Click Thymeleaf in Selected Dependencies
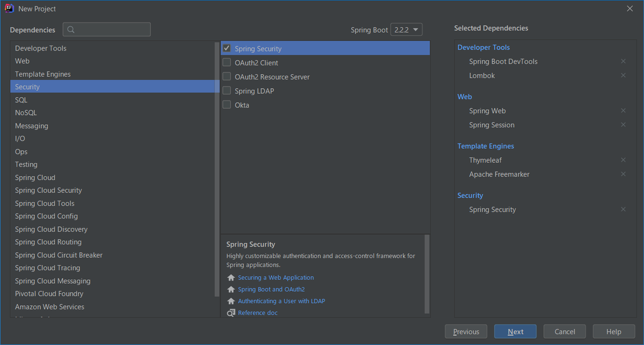This screenshot has width=644, height=345. click(x=485, y=160)
